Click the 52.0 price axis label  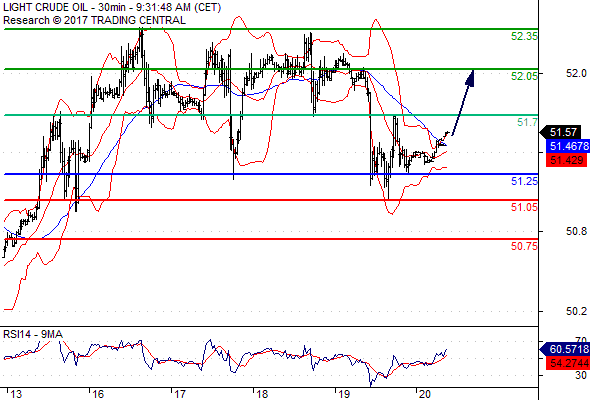(576, 73)
